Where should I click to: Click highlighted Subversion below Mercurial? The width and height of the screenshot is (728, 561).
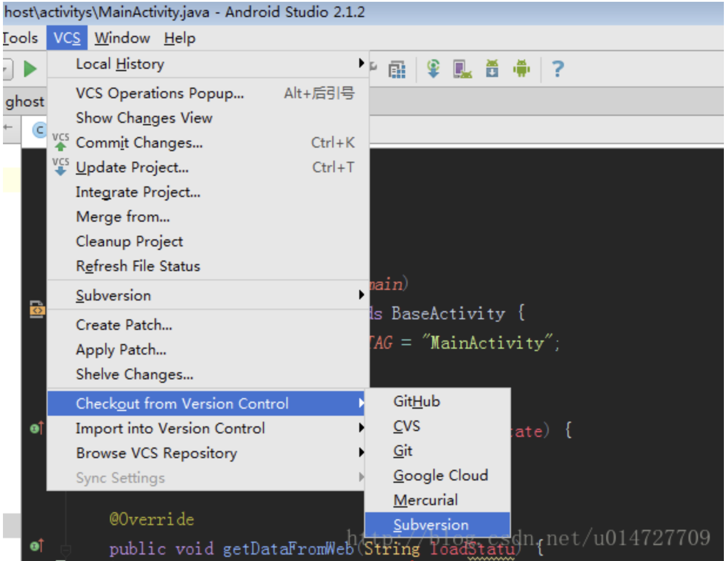pos(438,525)
